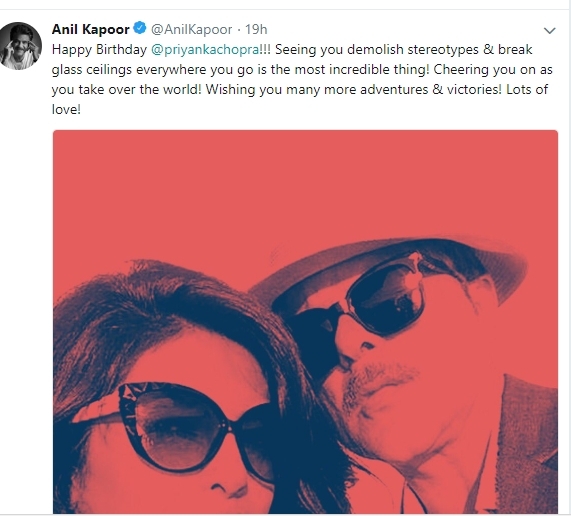571x516 pixels.
Task: Click the 19h tweet timestamp
Action: coord(256,29)
